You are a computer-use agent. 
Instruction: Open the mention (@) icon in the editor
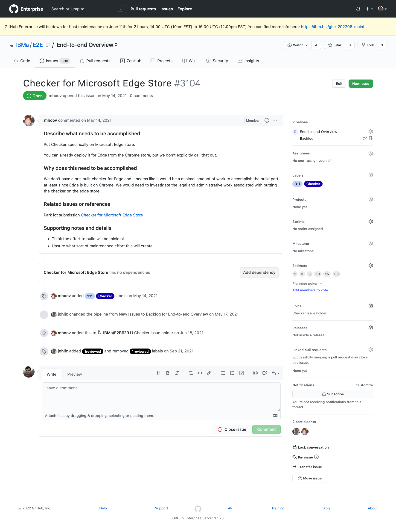255,373
